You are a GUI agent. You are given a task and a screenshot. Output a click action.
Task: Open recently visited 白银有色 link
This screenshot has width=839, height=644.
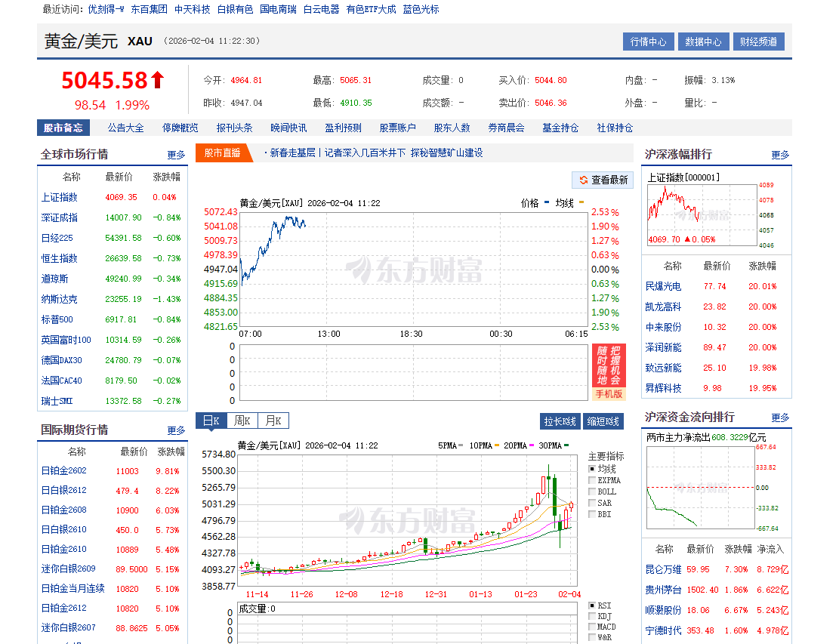(235, 9)
